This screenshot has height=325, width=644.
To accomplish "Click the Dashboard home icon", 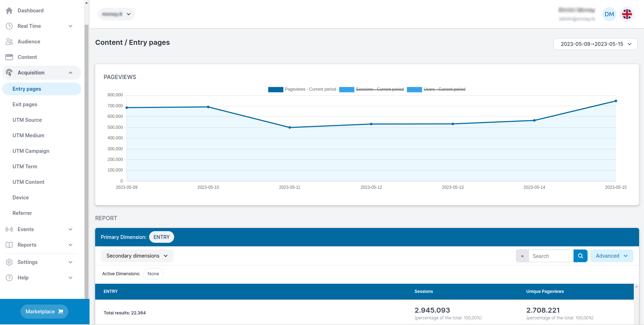I will [9, 11].
